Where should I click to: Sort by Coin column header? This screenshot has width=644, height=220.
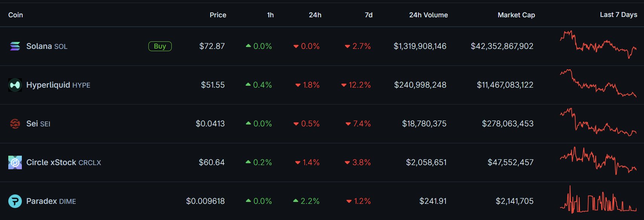click(16, 15)
